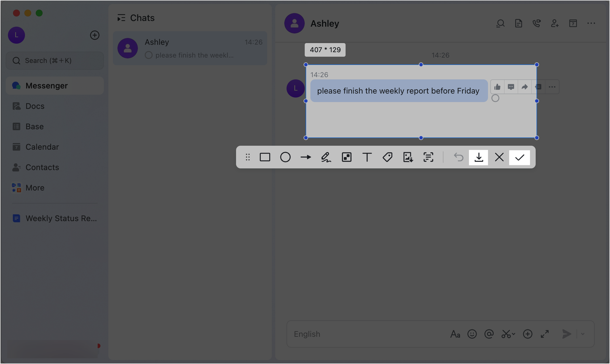Click the tag label tool
This screenshot has height=364, width=610.
click(x=387, y=157)
